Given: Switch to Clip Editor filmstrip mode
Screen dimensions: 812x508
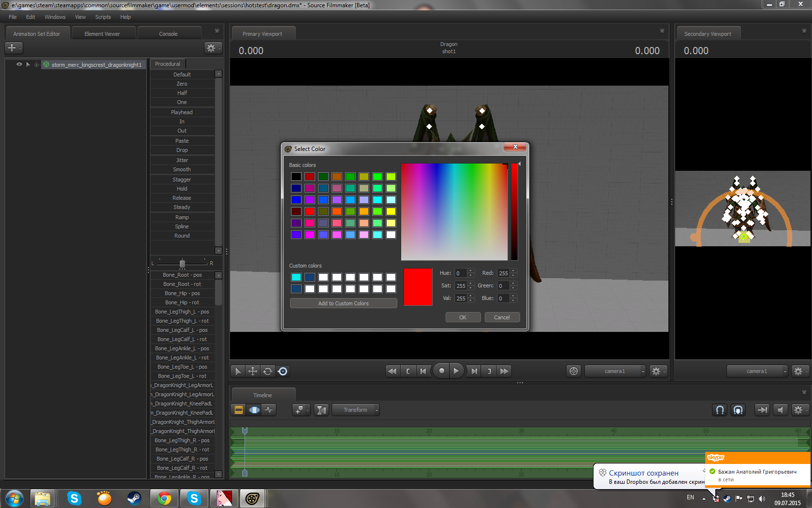Looking at the screenshot, I should coord(239,410).
